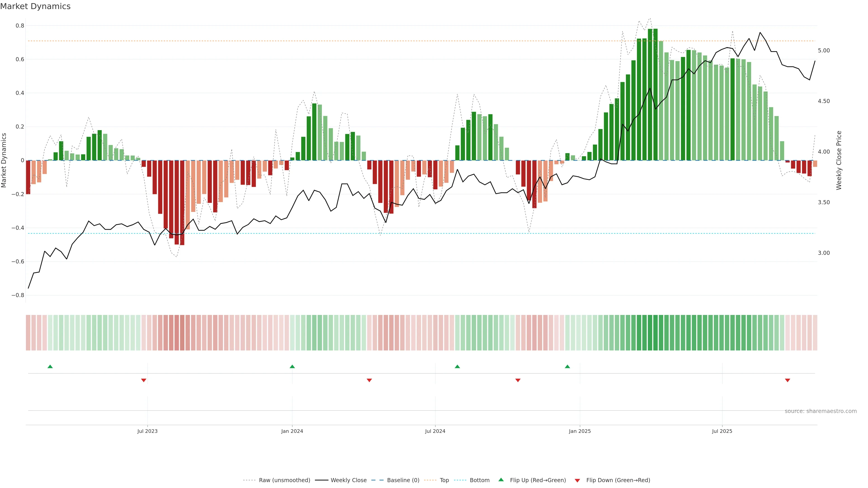
Task: Click the red flip-down marker near Oct 2024
Action: tap(518, 380)
